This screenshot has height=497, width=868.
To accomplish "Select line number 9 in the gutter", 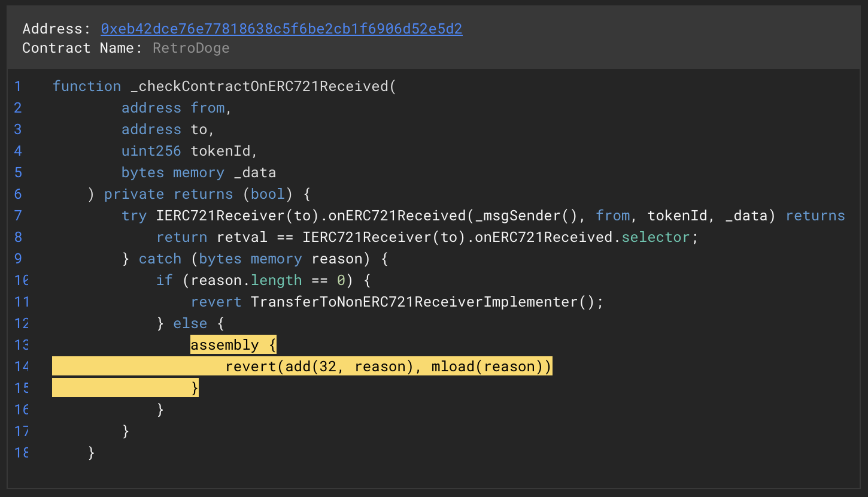I will point(18,259).
